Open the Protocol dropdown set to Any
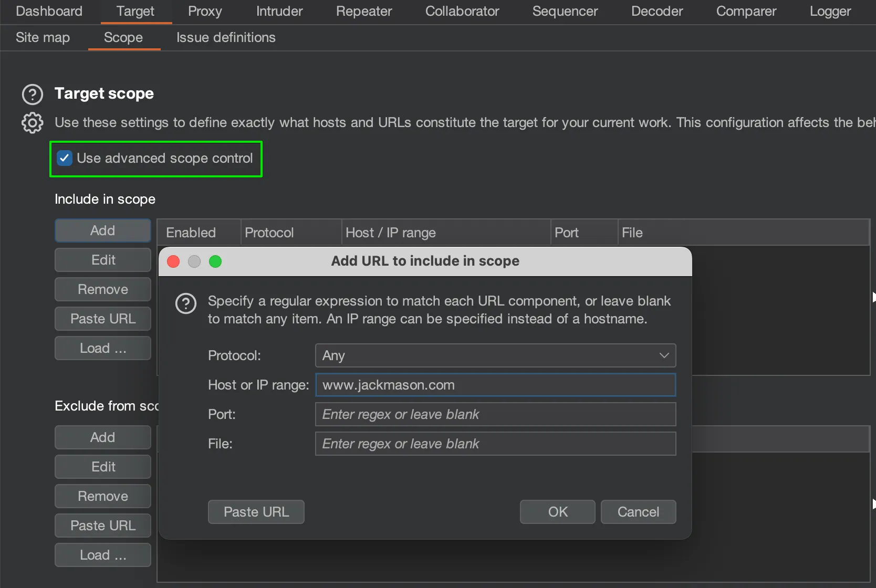The image size is (876, 588). coord(495,355)
